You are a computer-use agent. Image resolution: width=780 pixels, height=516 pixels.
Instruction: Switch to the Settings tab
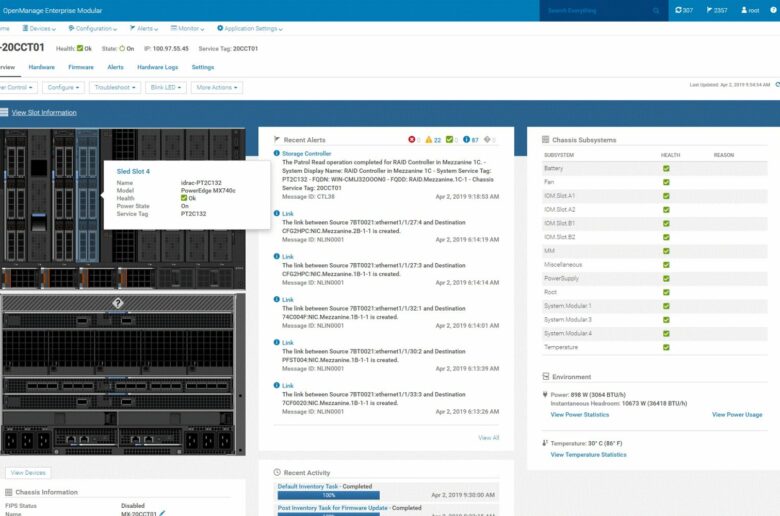(203, 67)
